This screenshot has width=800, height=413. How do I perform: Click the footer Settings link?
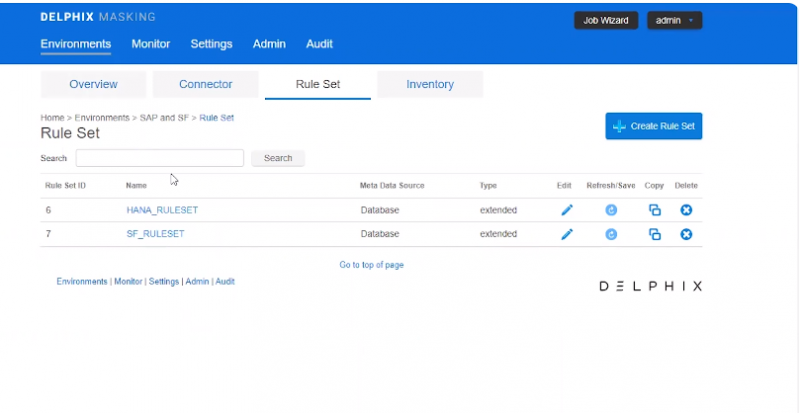[164, 281]
